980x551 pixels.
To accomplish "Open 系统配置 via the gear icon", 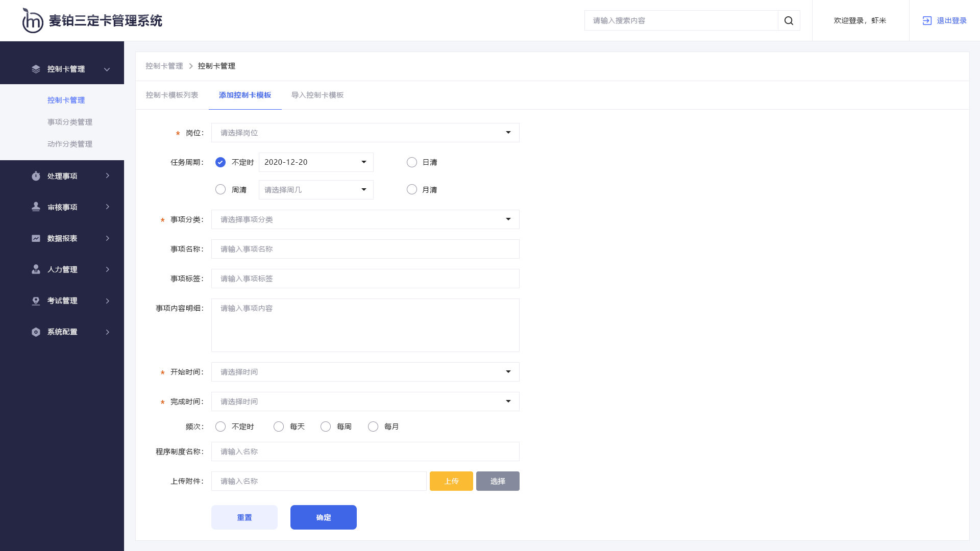I will (35, 332).
